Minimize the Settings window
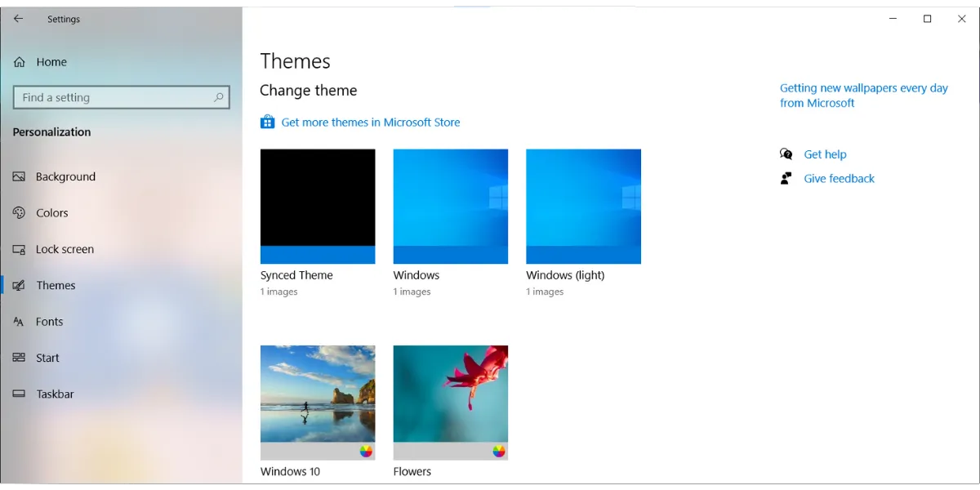This screenshot has height=490, width=980. 893,19
